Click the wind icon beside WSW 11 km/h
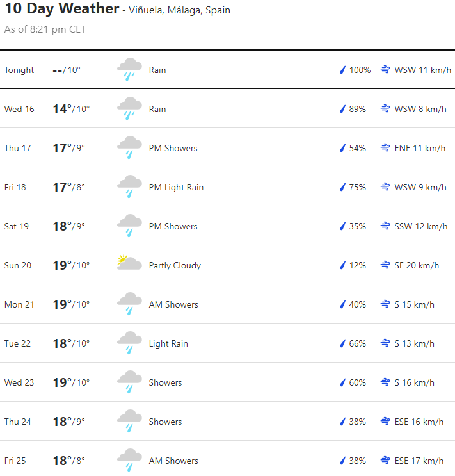 point(385,70)
